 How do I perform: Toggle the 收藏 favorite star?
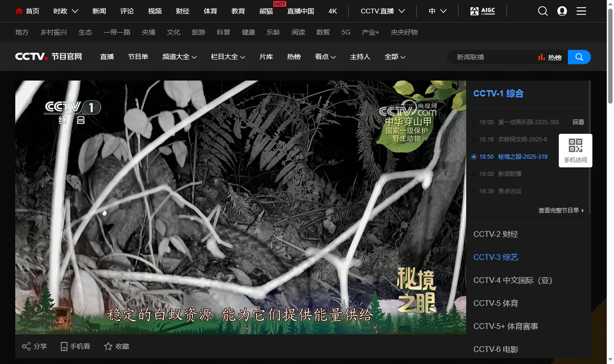(107, 346)
